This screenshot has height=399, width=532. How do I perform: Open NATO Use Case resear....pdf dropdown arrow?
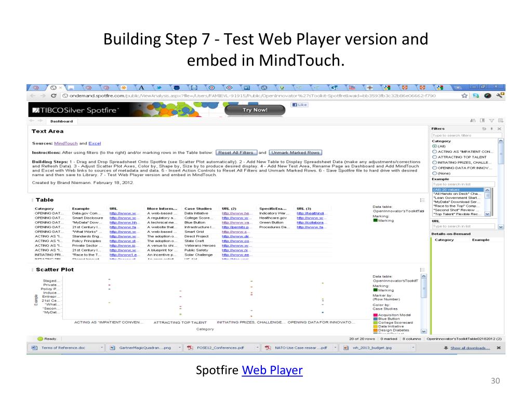coord(335,348)
